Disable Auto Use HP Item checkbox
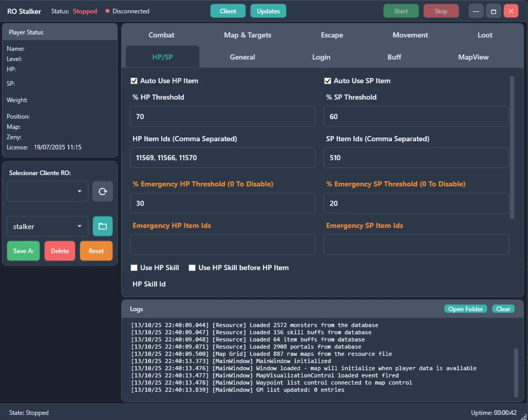528x420 pixels. [134, 81]
